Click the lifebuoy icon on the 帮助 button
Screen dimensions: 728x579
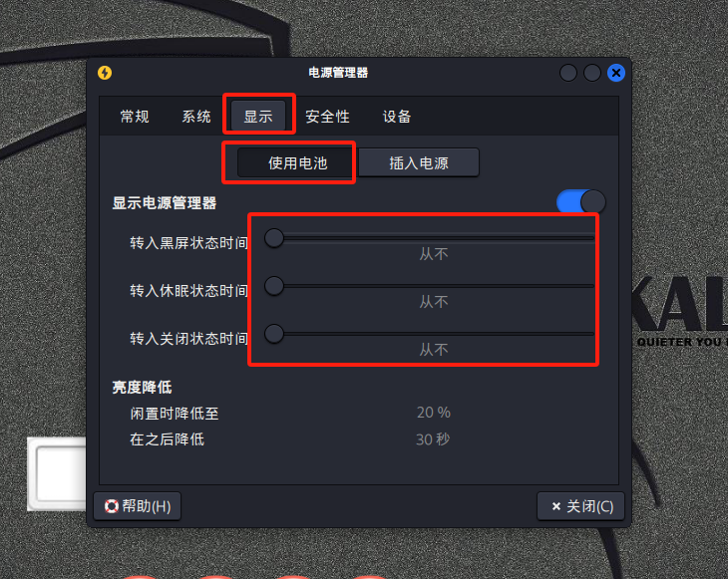(112, 506)
